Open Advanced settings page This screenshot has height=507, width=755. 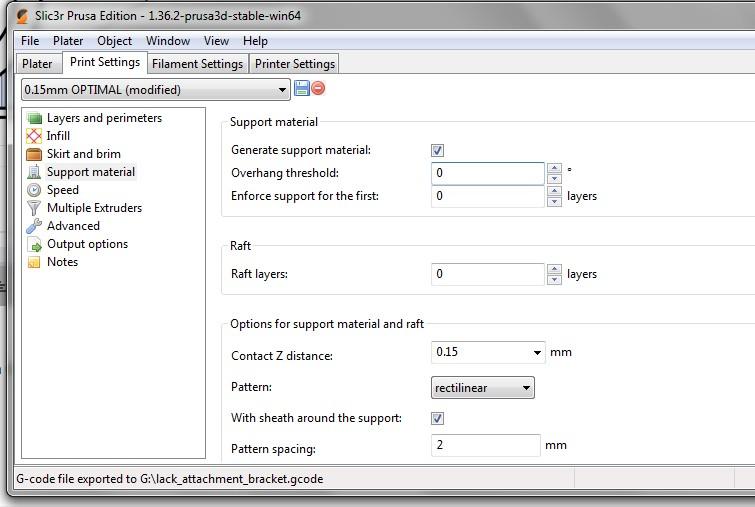tap(73, 226)
